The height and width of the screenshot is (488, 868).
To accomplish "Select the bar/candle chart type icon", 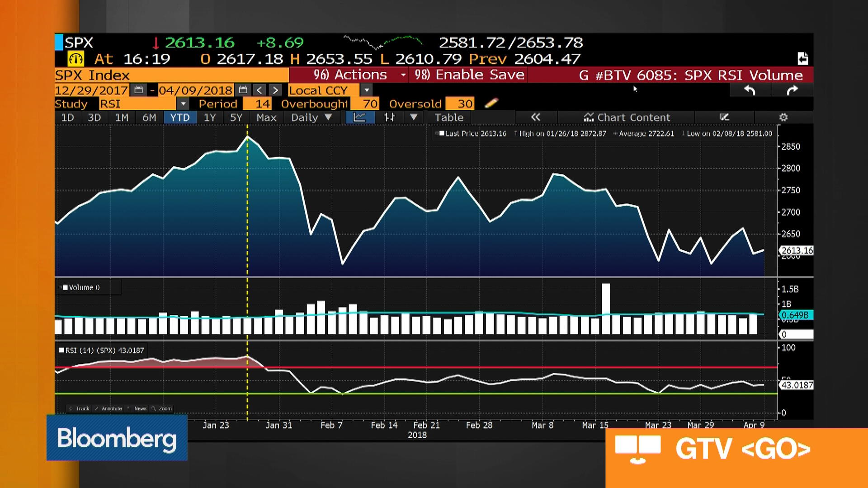I will click(x=389, y=117).
